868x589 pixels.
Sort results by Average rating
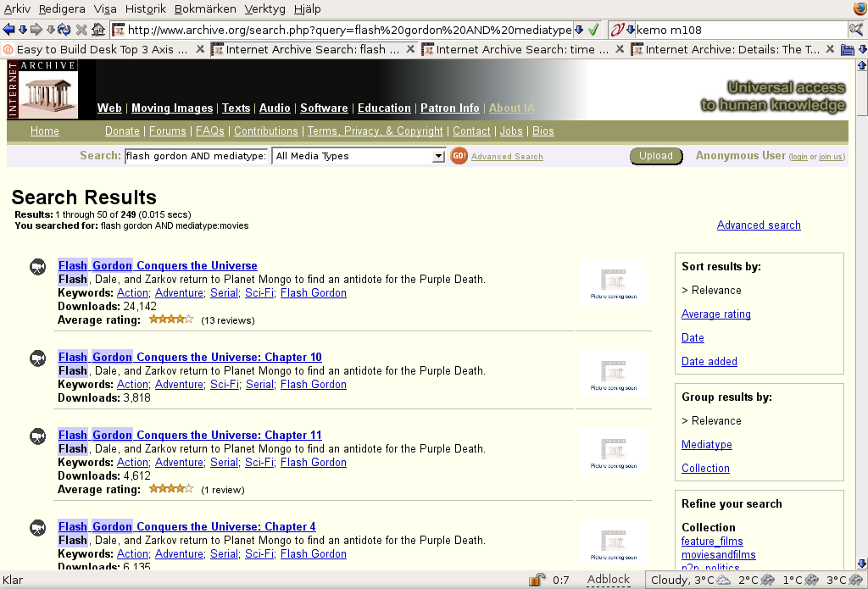click(x=715, y=314)
